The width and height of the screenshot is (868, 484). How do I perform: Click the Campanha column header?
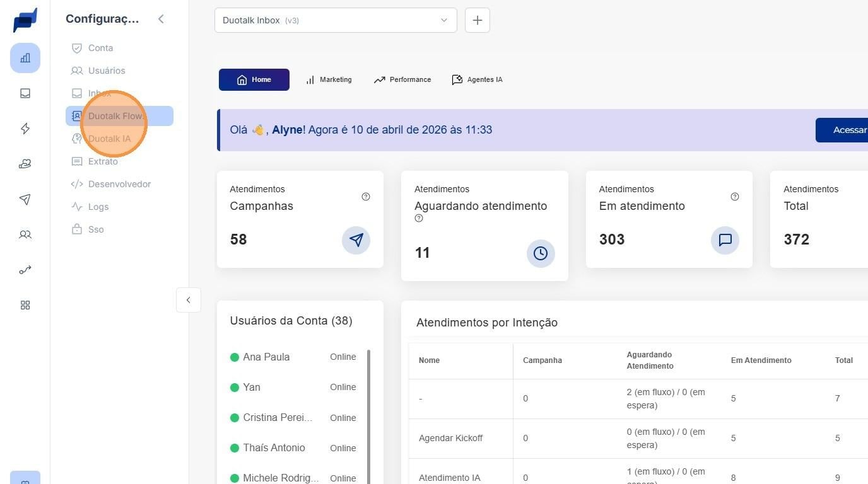point(542,360)
